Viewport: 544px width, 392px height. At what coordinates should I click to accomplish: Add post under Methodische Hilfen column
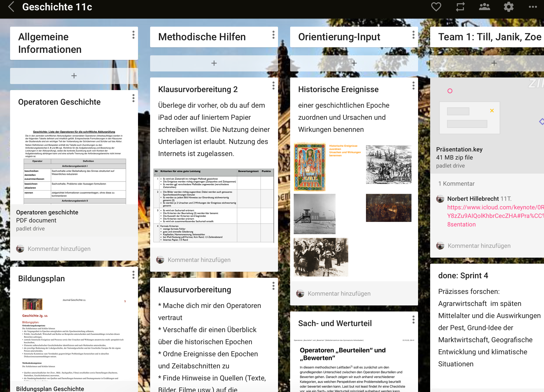coord(214,63)
